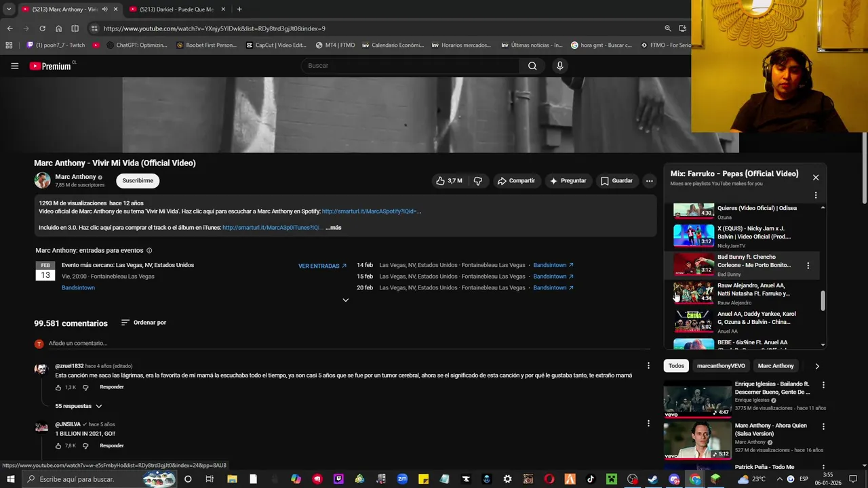Click the Preguntar ask button
This screenshot has height=488, width=868.
point(568,181)
